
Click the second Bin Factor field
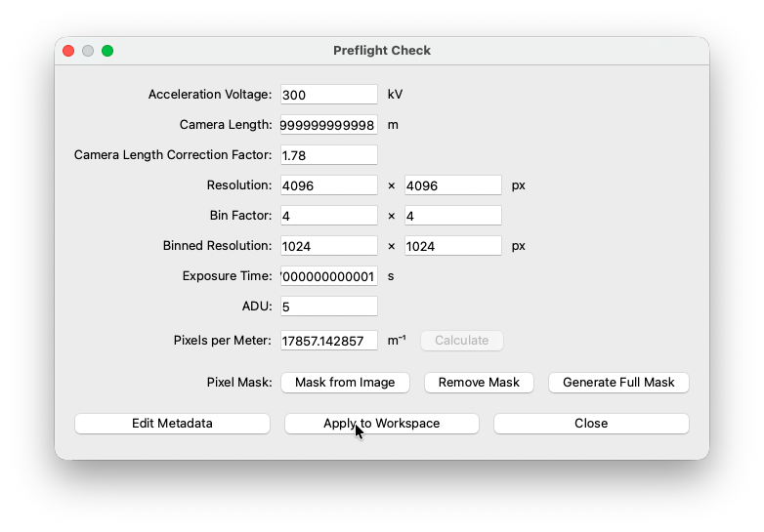(453, 216)
